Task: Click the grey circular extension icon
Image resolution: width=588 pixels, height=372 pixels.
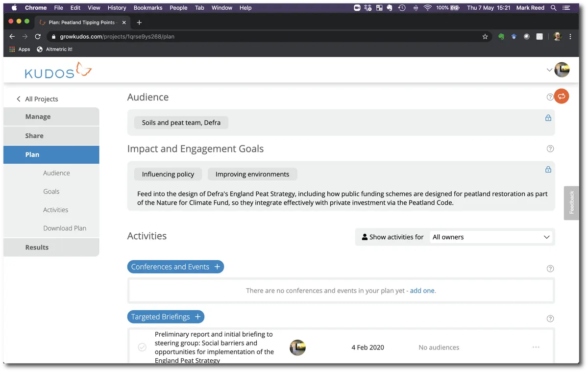Action: coord(527,37)
